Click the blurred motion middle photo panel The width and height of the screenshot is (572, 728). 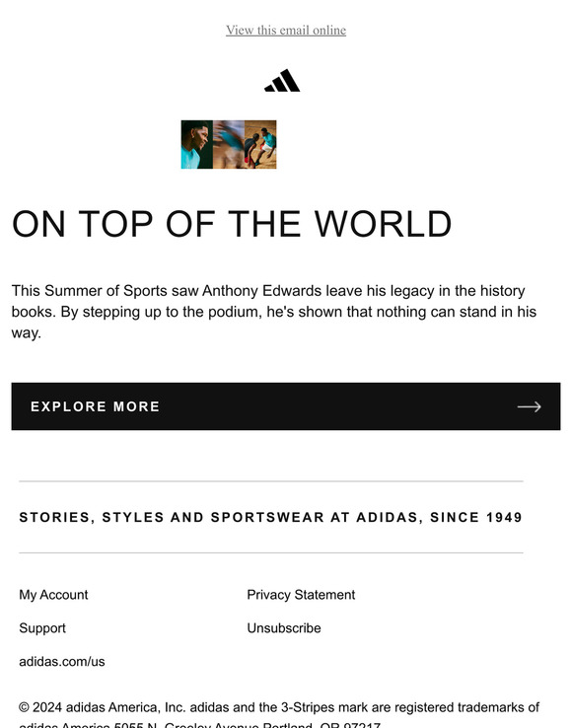tap(229, 144)
